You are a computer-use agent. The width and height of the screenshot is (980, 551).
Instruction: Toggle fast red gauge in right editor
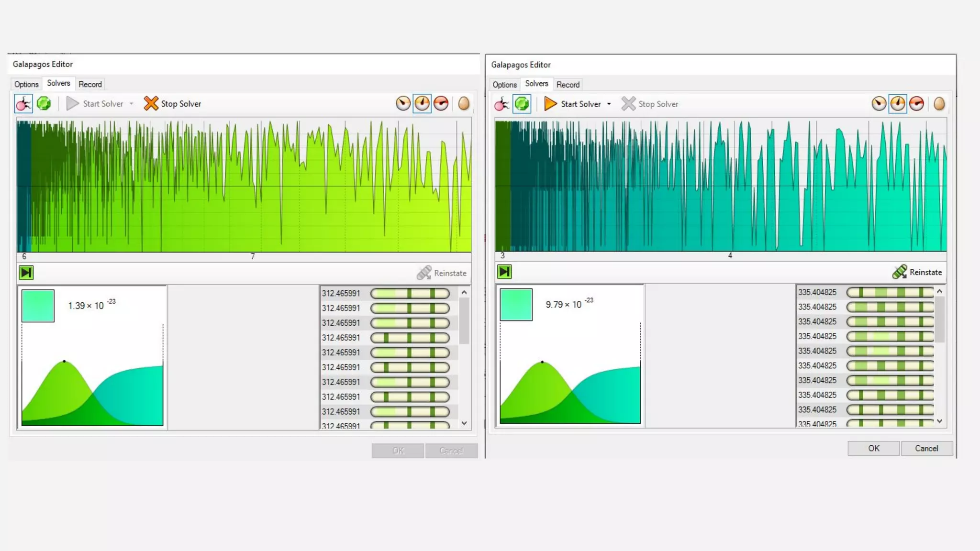(916, 104)
